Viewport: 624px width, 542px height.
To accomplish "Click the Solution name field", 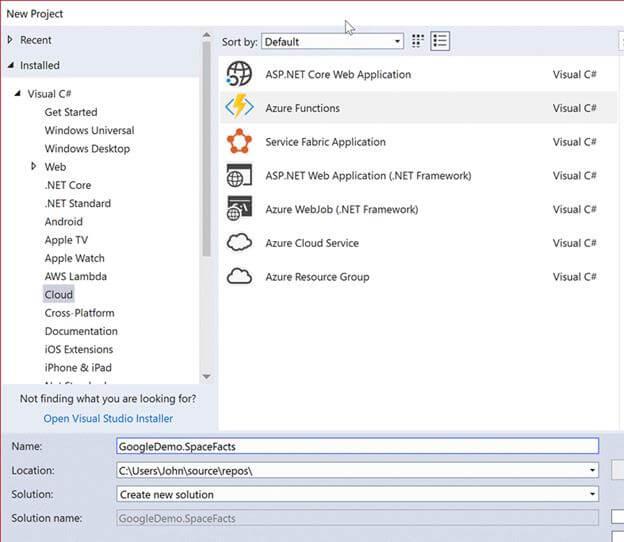I will coord(357,518).
